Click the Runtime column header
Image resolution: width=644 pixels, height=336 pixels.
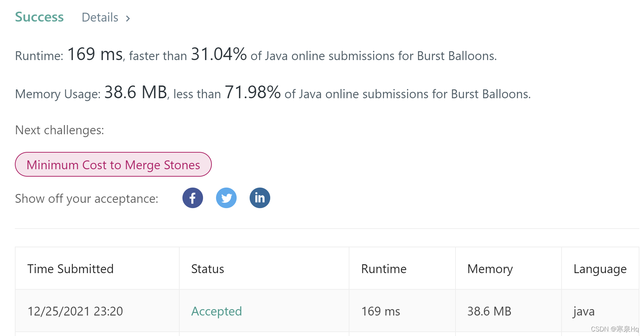[384, 269]
